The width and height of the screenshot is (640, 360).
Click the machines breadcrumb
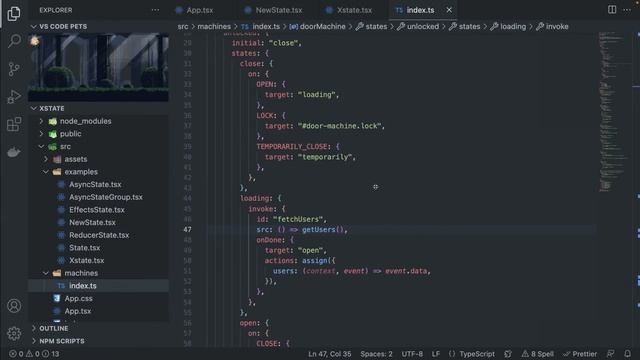click(214, 27)
